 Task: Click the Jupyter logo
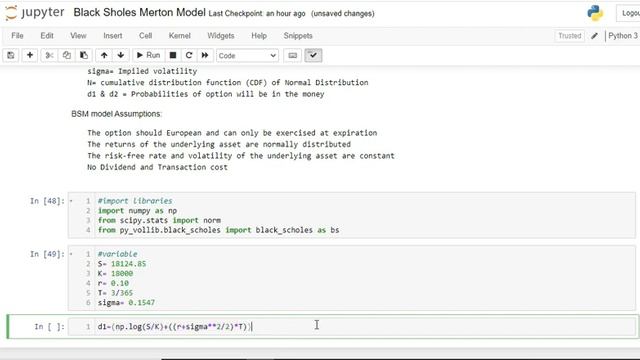(x=35, y=13)
